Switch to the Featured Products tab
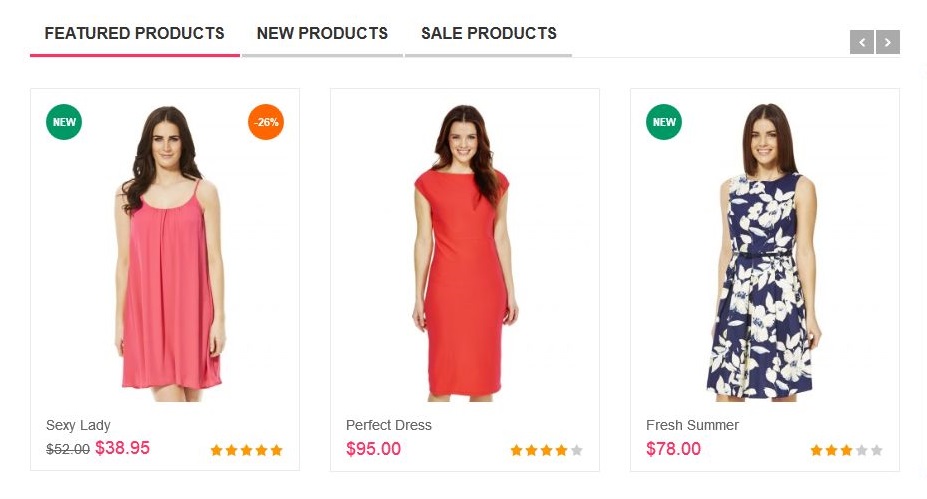 [134, 34]
